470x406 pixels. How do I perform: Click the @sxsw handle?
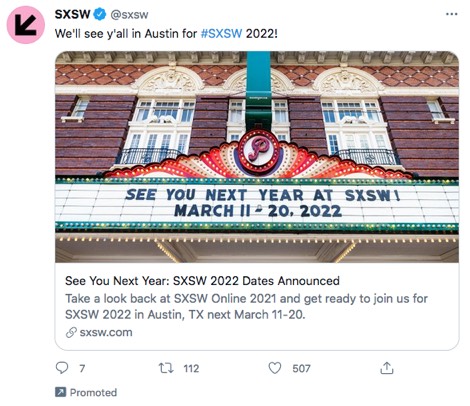(129, 15)
